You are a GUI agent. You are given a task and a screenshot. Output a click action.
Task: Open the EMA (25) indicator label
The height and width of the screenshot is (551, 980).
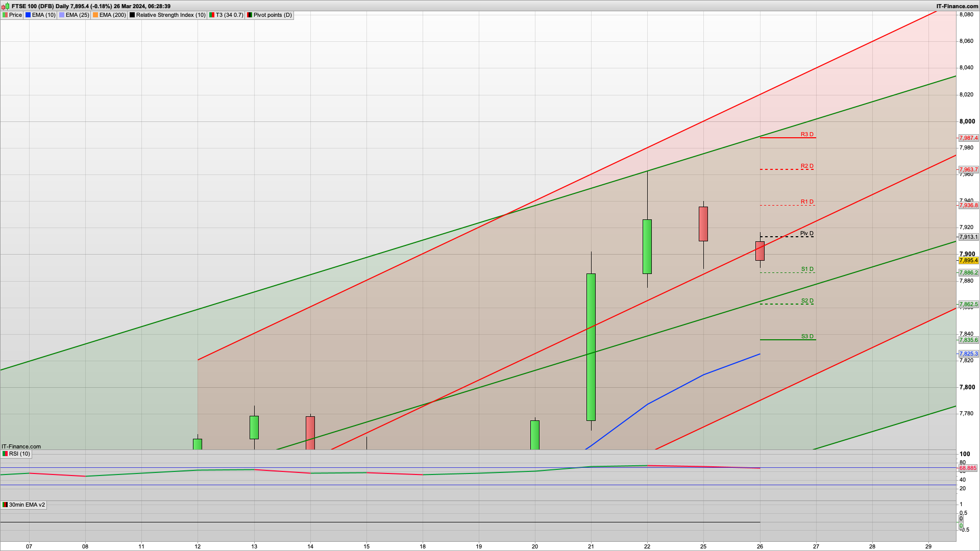tap(74, 15)
